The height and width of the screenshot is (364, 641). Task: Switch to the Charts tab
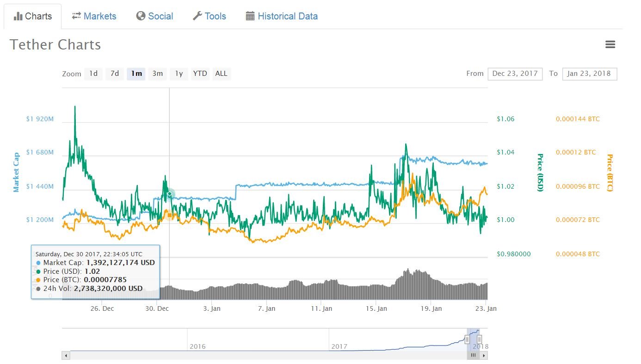tap(32, 16)
